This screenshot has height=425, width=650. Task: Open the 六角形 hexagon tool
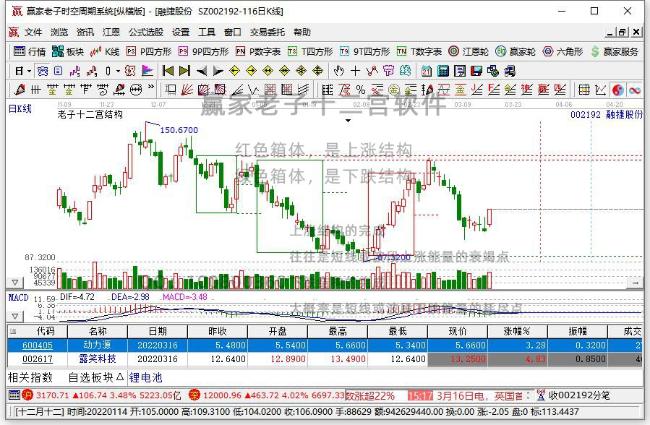[x=563, y=51]
